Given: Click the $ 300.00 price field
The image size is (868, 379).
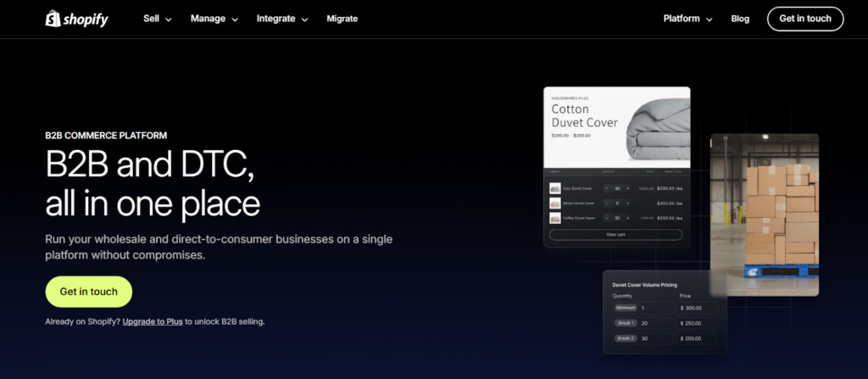Looking at the screenshot, I should (697, 308).
